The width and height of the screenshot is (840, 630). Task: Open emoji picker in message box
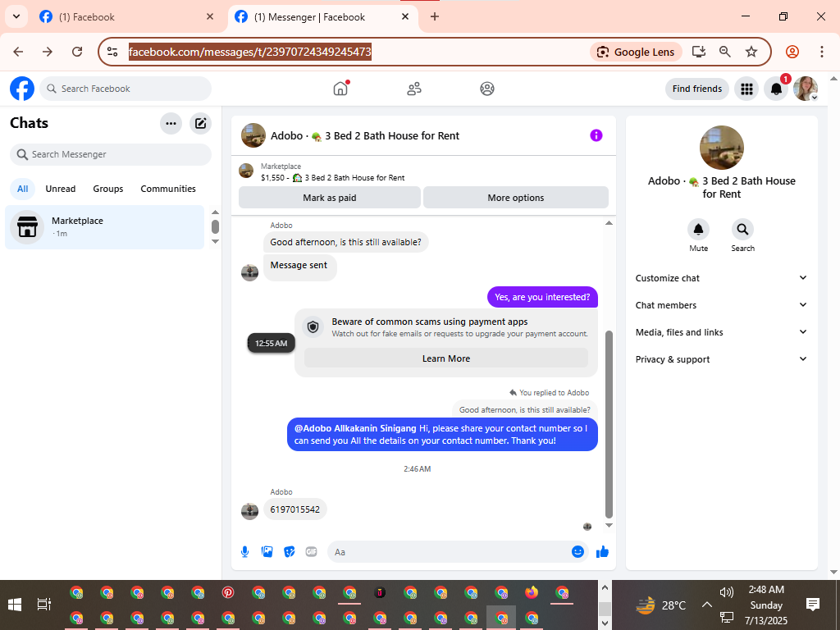[x=577, y=552]
